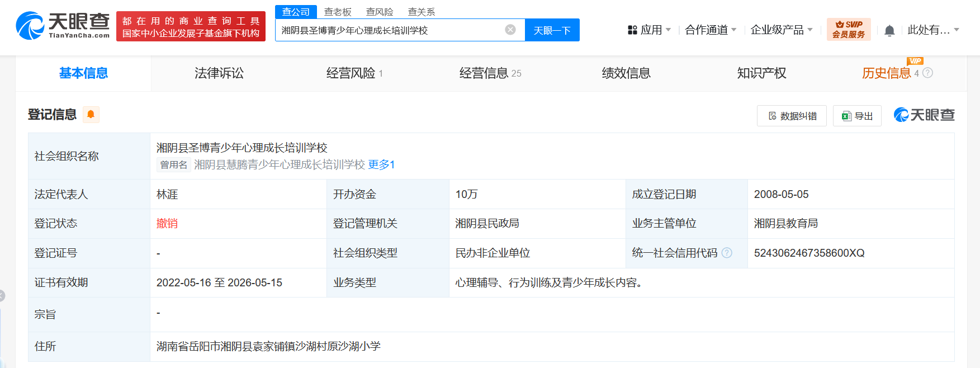The height and width of the screenshot is (368, 980).
Task: Click the validity period 2022-05-16 至 2026-05-15
Action: pos(219,282)
